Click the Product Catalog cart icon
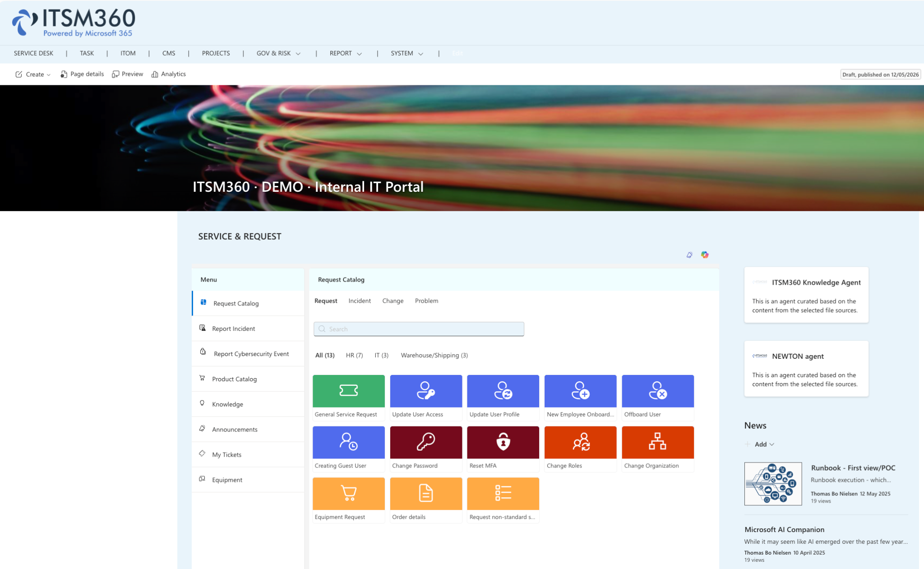Screen dimensions: 924x569 click(202, 378)
